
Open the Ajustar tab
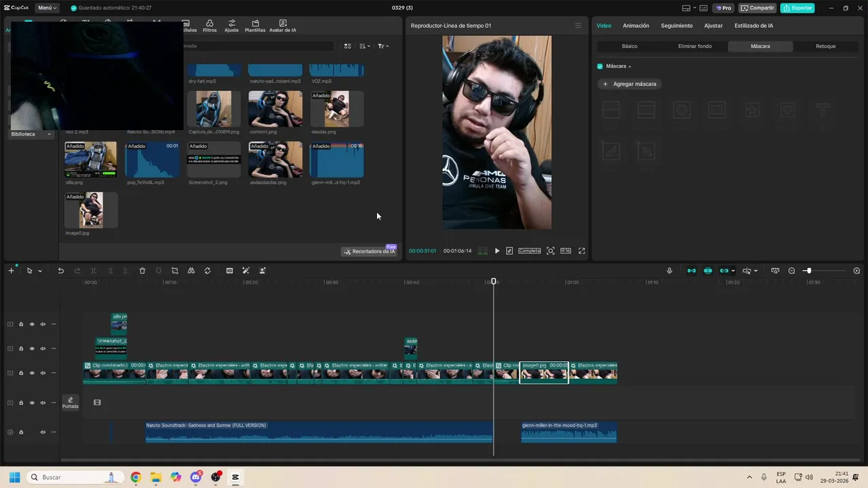pyautogui.click(x=713, y=26)
